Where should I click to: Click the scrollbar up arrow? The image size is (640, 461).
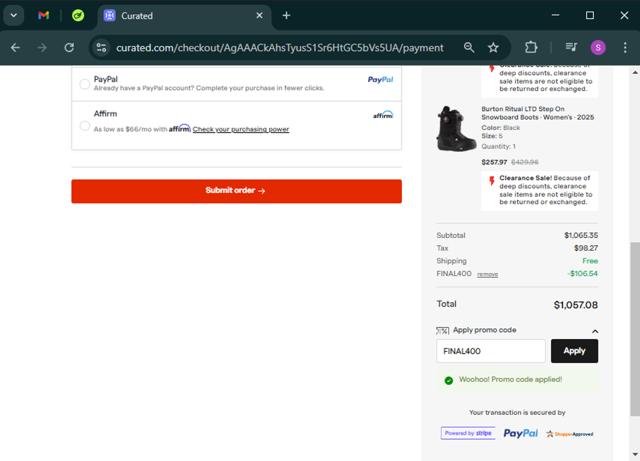pos(635,72)
